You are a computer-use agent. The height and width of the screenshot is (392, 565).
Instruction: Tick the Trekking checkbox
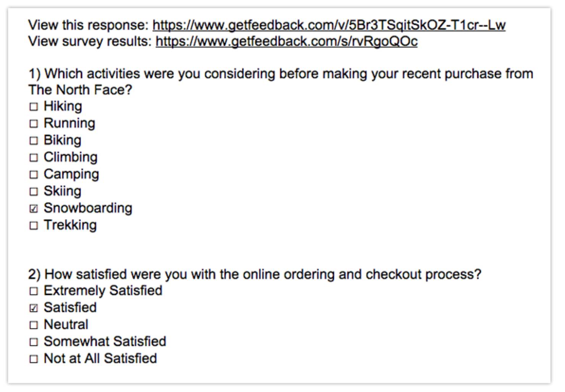(x=34, y=225)
